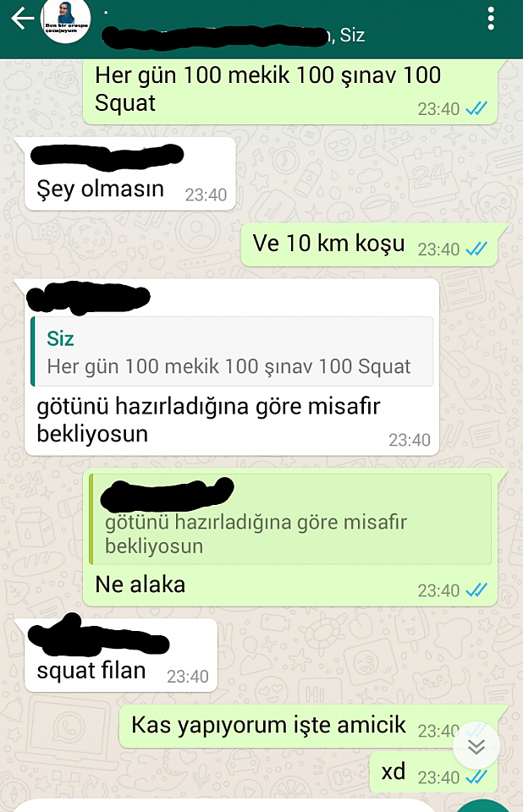Viewport: 523px width, 812px height.
Task: Tap the quoted 'Siz' reply preview
Action: tap(232, 352)
